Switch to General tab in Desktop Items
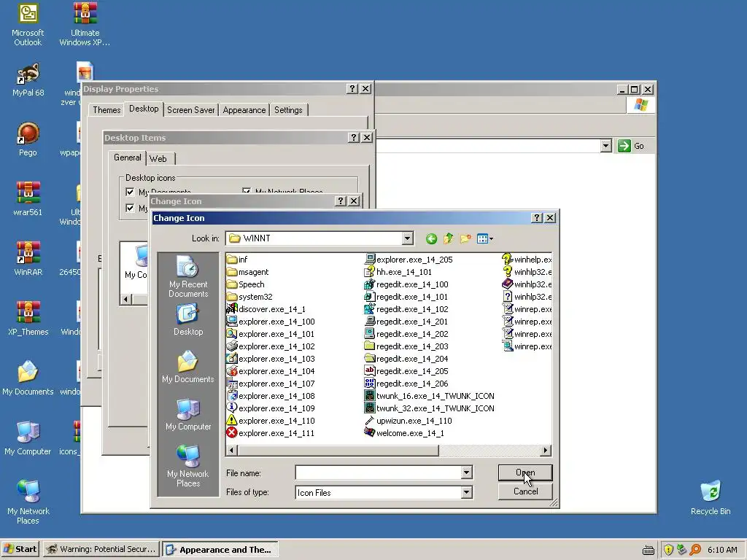This screenshot has height=560, width=747. point(127,157)
